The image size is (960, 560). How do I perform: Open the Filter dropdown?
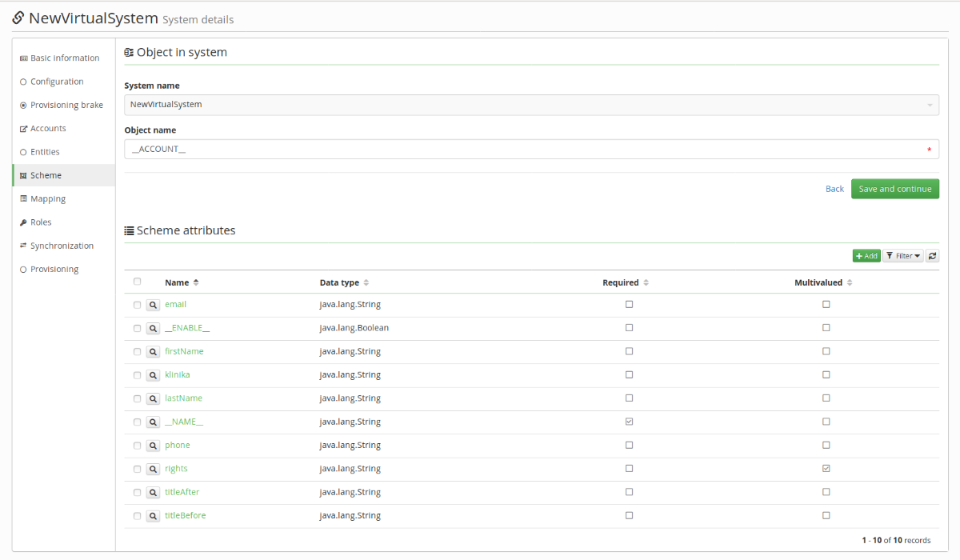click(x=903, y=256)
